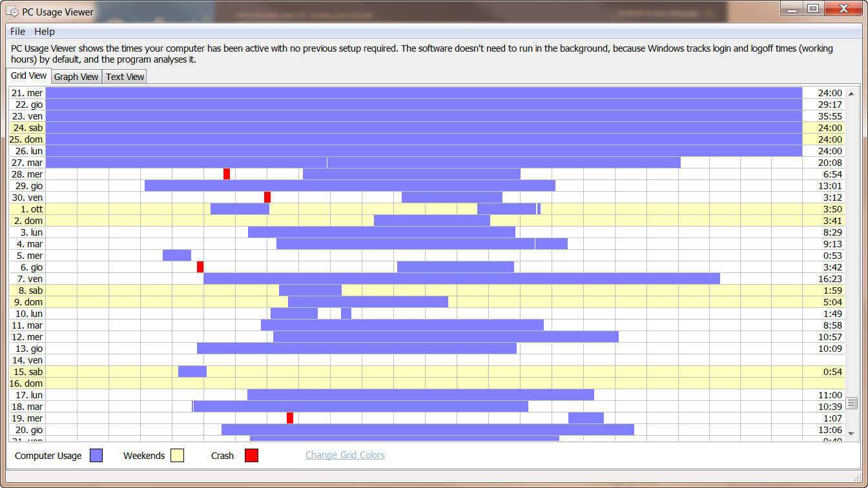Click the 29:17 total for 22. gio
Viewport: 868px width, 488px height.
coord(830,105)
